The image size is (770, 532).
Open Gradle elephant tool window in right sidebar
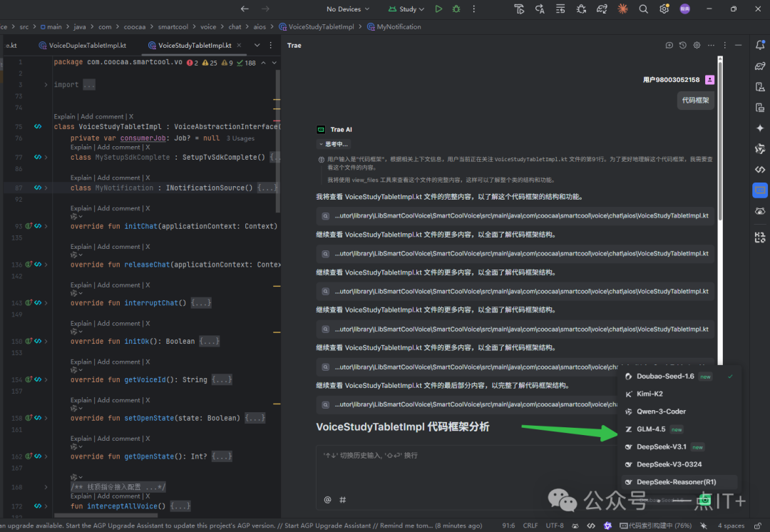tap(760, 66)
